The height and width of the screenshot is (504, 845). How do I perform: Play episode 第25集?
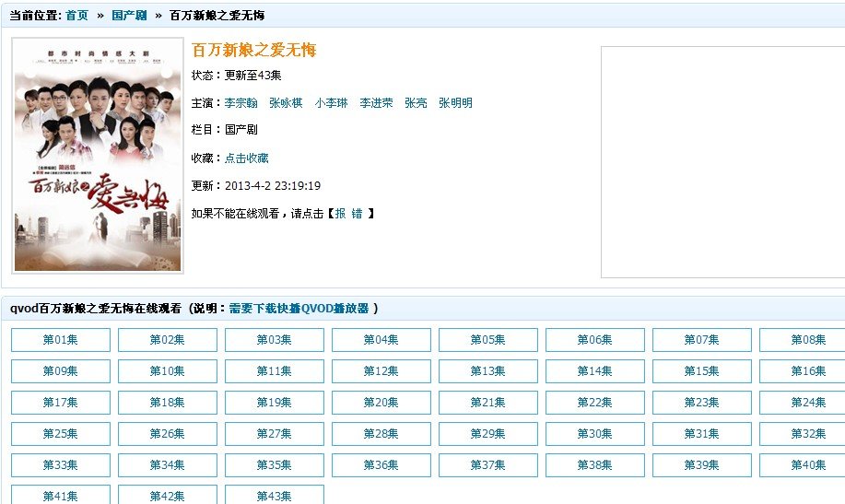point(61,434)
